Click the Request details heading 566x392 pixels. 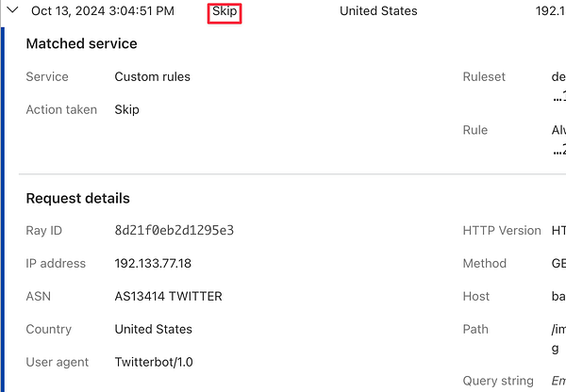click(x=77, y=198)
